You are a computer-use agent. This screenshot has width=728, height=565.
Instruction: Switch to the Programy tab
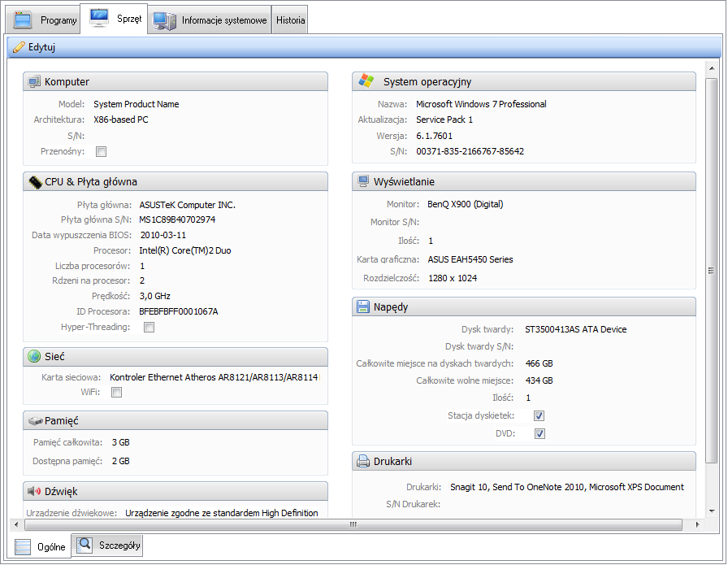pyautogui.click(x=44, y=20)
